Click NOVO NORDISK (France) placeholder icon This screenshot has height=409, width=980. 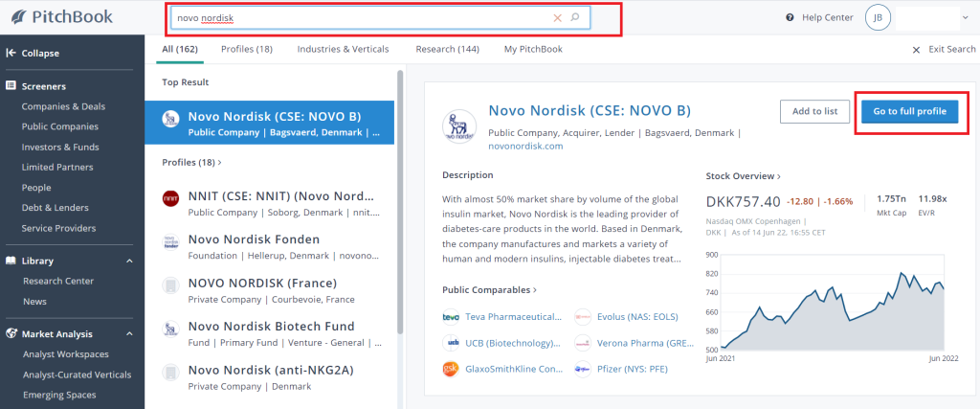point(170,285)
